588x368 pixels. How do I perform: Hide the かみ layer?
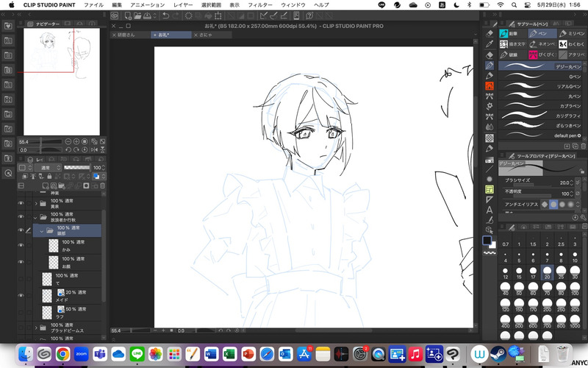[21, 245]
